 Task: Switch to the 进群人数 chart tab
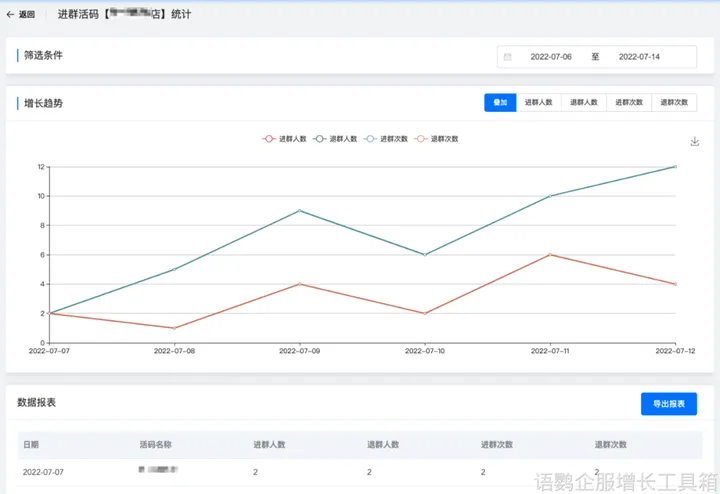pyautogui.click(x=539, y=103)
